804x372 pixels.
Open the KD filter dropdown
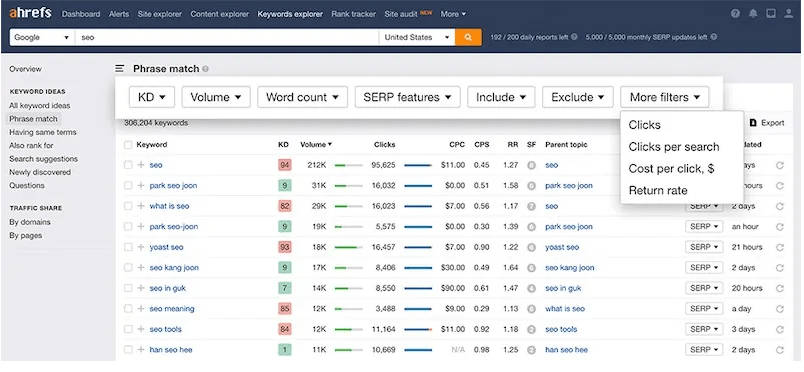(152, 97)
